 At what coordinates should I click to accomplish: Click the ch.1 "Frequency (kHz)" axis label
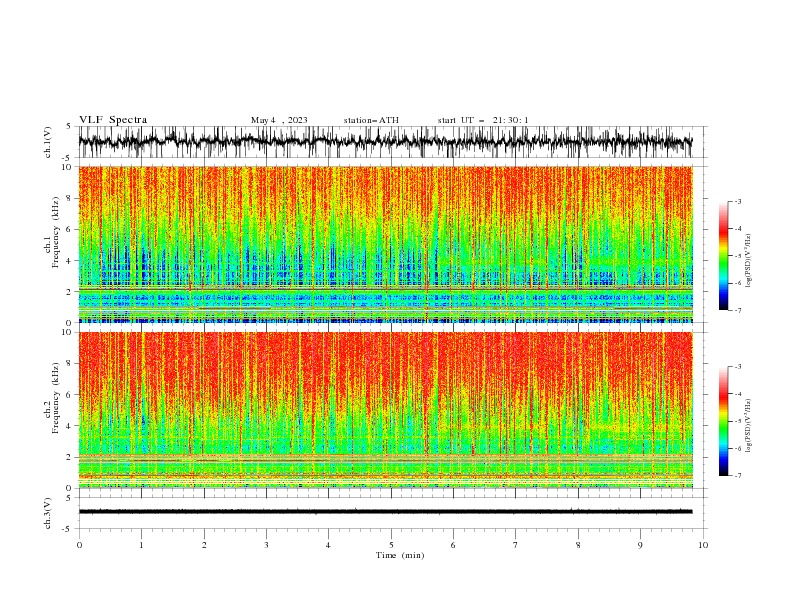click(56, 232)
